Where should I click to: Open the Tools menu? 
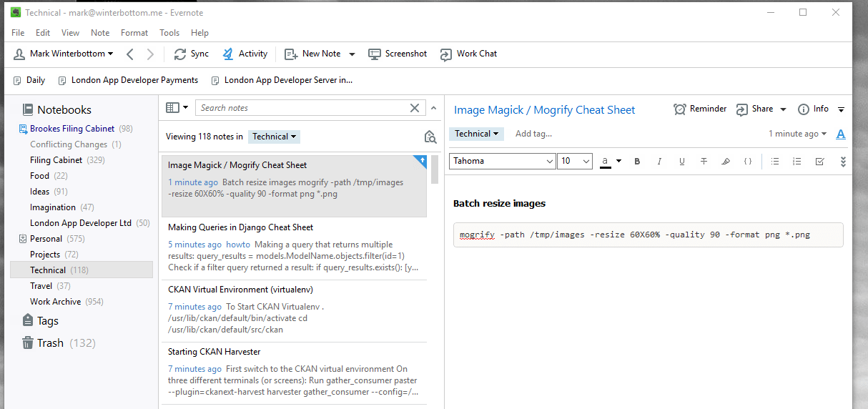click(x=169, y=33)
